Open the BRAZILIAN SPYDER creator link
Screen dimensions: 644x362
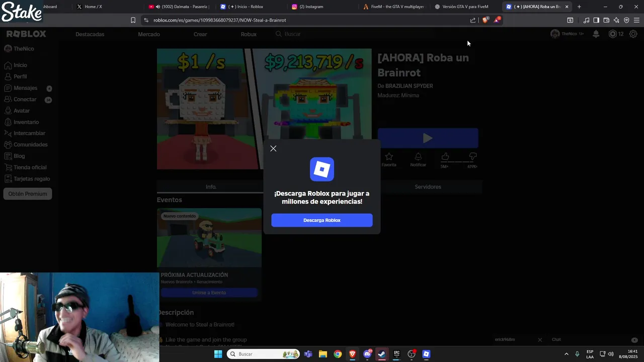coord(409,86)
